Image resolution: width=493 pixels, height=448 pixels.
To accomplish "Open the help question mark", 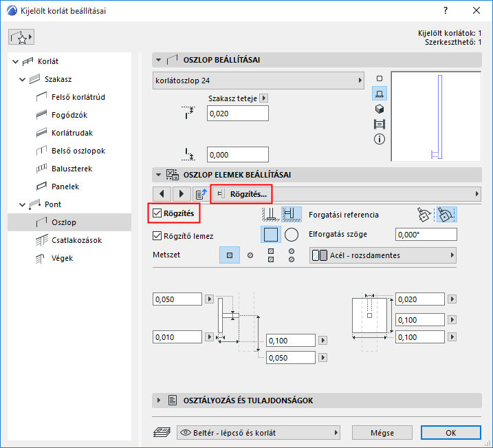I will pos(446,11).
